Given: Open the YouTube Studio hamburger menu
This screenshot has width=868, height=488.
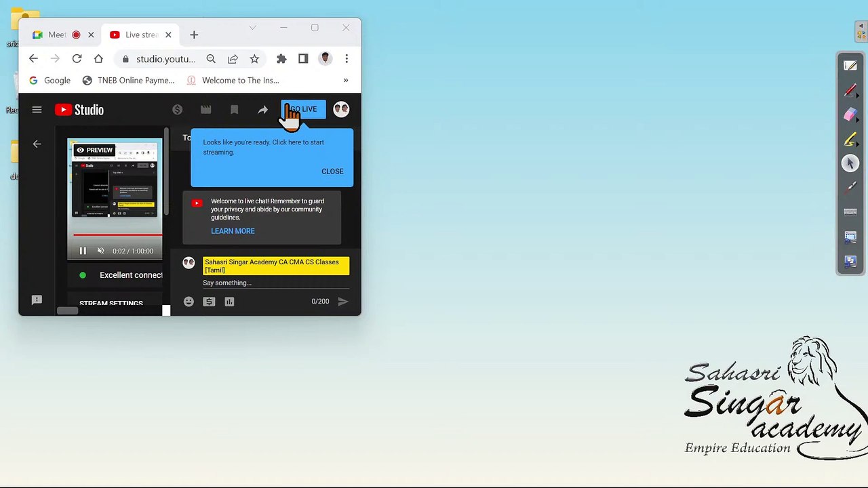Looking at the screenshot, I should click(37, 110).
